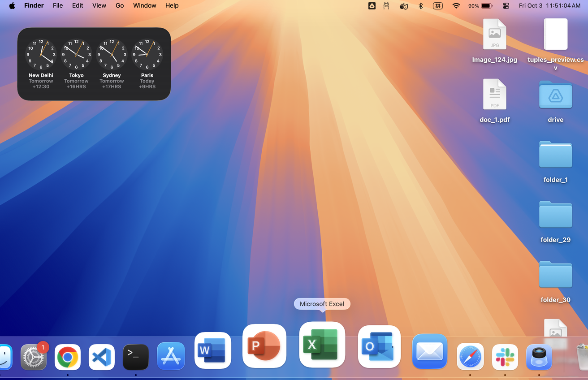Open the Apple menu
The height and width of the screenshot is (380, 588).
point(12,6)
